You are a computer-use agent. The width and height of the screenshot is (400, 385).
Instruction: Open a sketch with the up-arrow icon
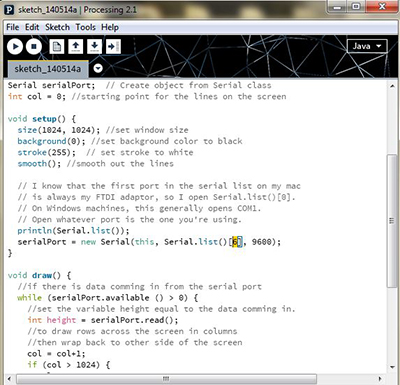point(76,46)
